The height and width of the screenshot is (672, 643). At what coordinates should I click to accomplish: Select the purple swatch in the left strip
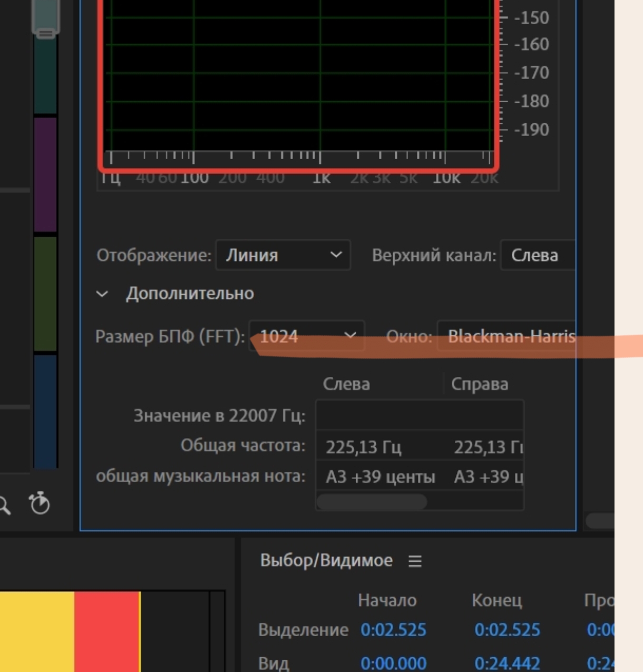[x=45, y=174]
